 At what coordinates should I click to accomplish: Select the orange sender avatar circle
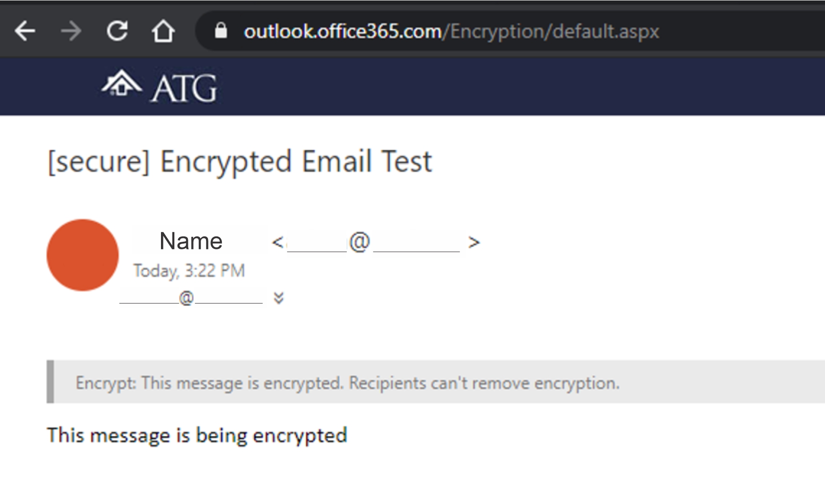click(x=82, y=255)
